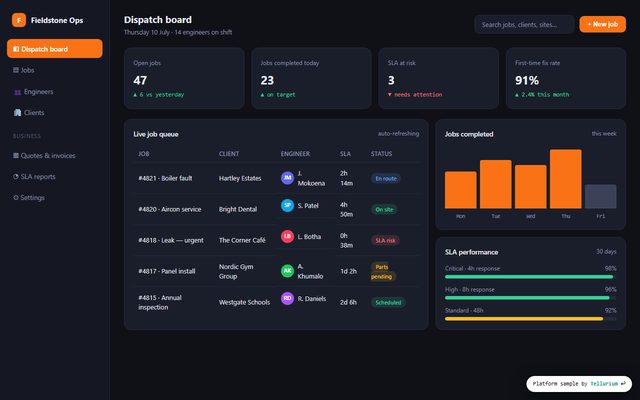Click the Nordic Gym Group client cell
Image resolution: width=640 pixels, height=400 pixels.
tap(236, 271)
